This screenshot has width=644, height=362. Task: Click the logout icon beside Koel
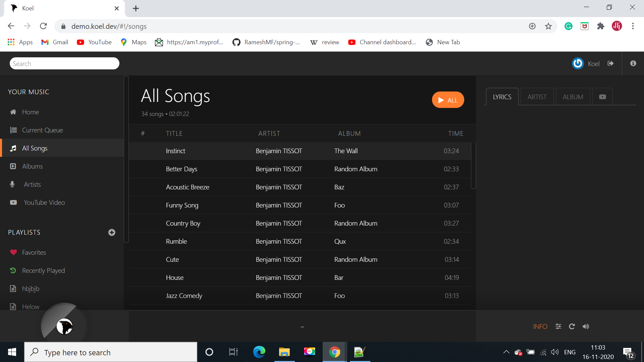coord(610,63)
